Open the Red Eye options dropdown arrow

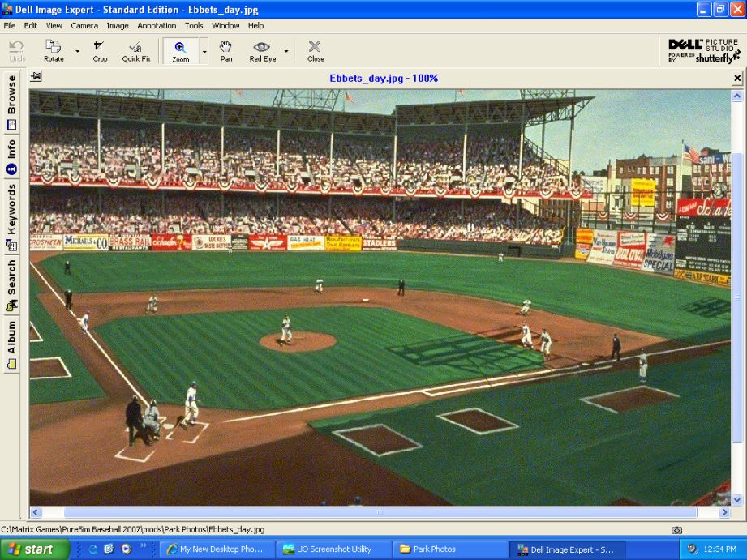coord(285,51)
